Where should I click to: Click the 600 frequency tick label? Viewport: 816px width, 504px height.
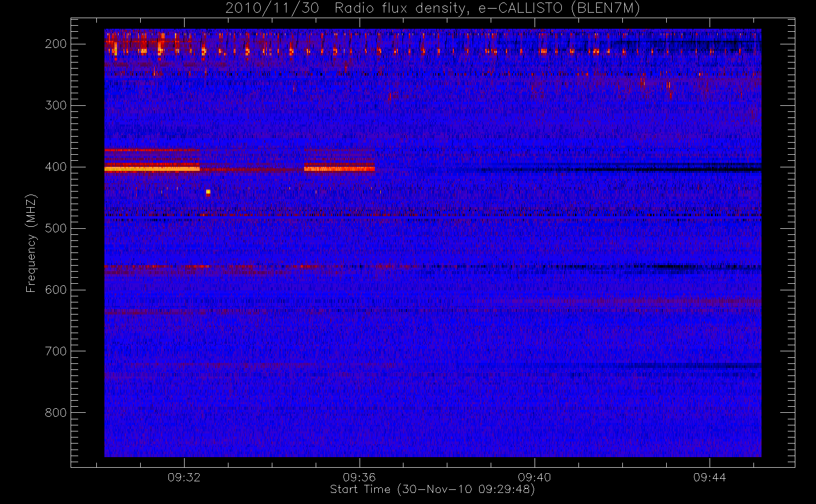(x=56, y=290)
